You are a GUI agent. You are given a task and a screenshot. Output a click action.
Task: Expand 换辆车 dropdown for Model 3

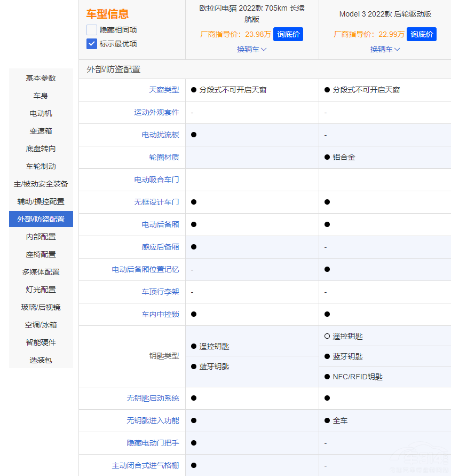[385, 49]
